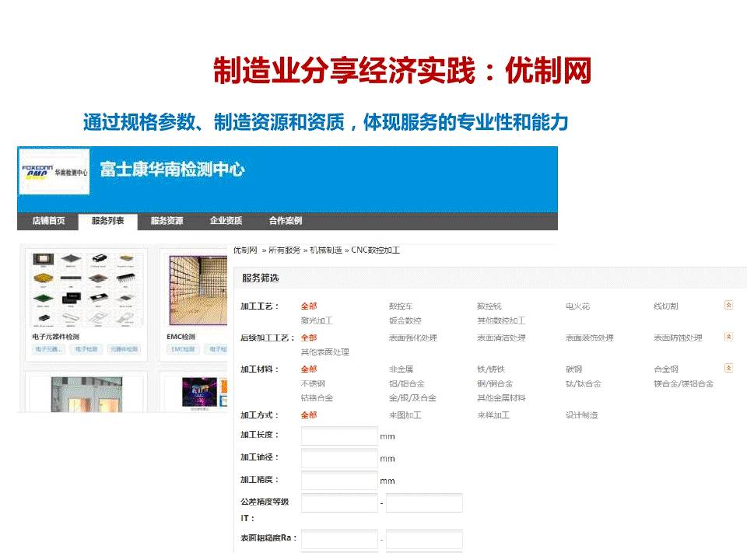The image size is (747, 560).
Task: Select the 合作案例 tab
Action: pos(285,221)
